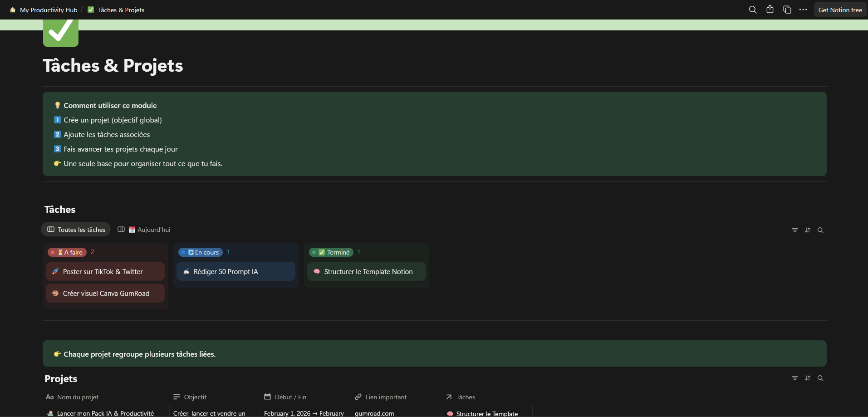868x417 pixels.
Task: Click the A faire count 2
Action: (x=93, y=252)
